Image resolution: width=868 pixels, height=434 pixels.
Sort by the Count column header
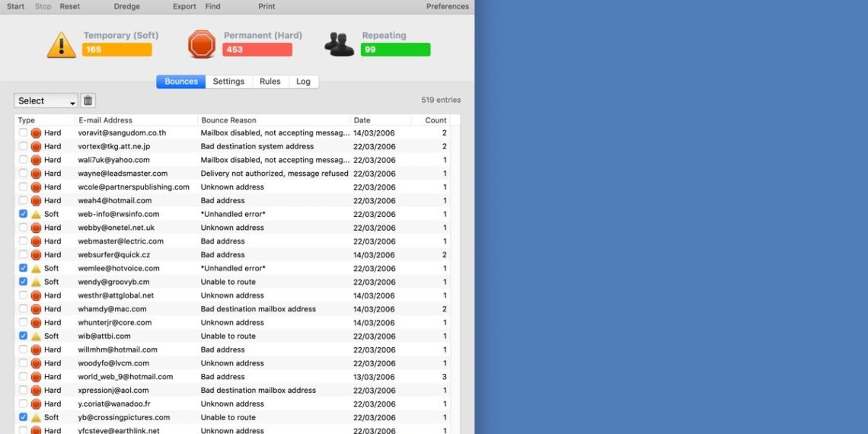pos(435,120)
